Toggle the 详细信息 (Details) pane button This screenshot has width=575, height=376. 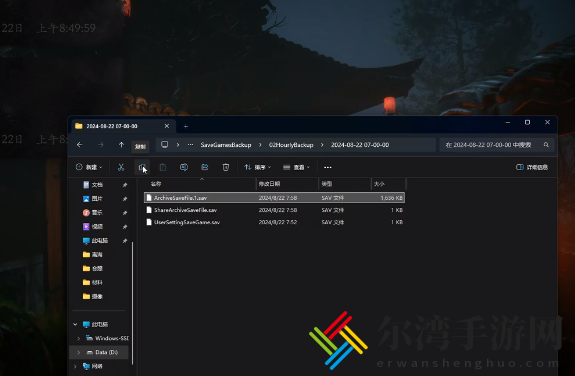(x=532, y=167)
